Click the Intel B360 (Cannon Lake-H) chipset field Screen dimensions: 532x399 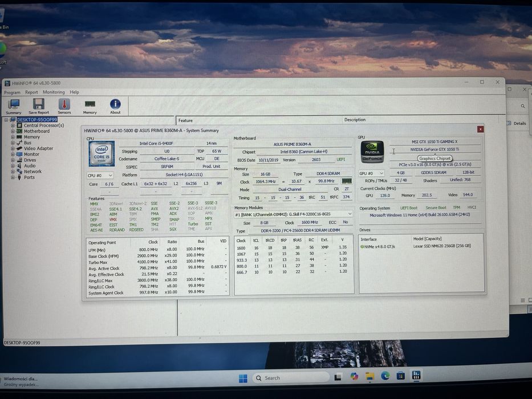[x=304, y=152]
